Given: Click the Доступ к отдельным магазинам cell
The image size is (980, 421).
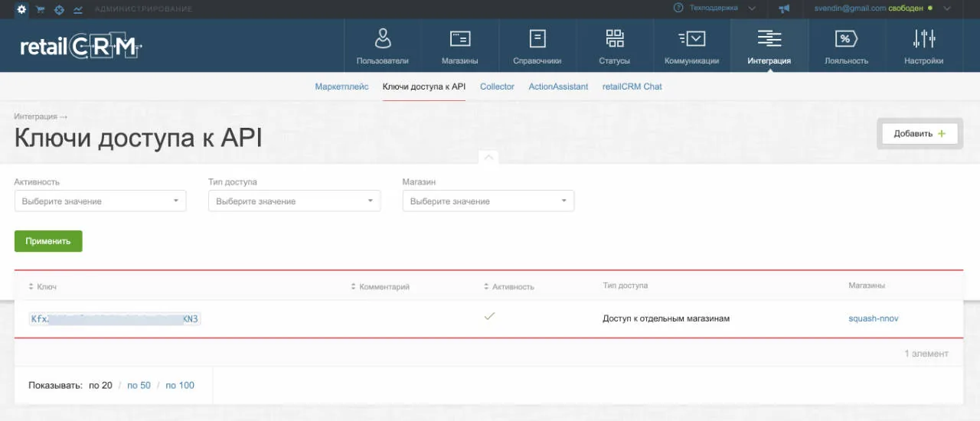Looking at the screenshot, I should (x=666, y=318).
